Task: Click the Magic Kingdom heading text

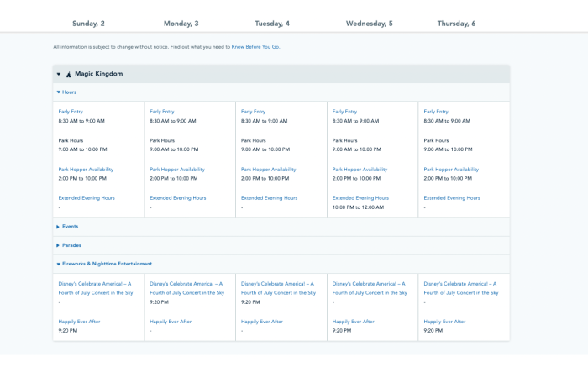Action: click(98, 74)
